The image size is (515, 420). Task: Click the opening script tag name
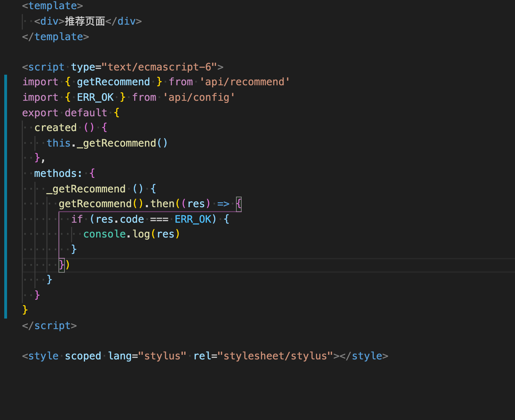click(x=46, y=67)
